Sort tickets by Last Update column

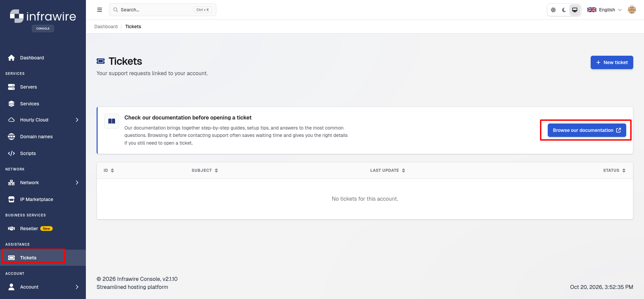[387, 170]
